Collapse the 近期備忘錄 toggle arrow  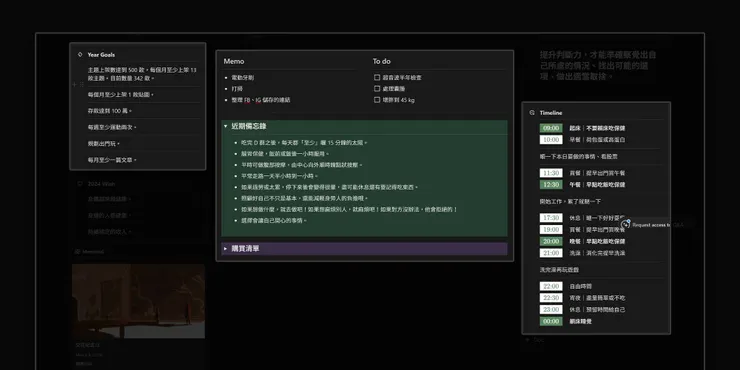click(226, 126)
